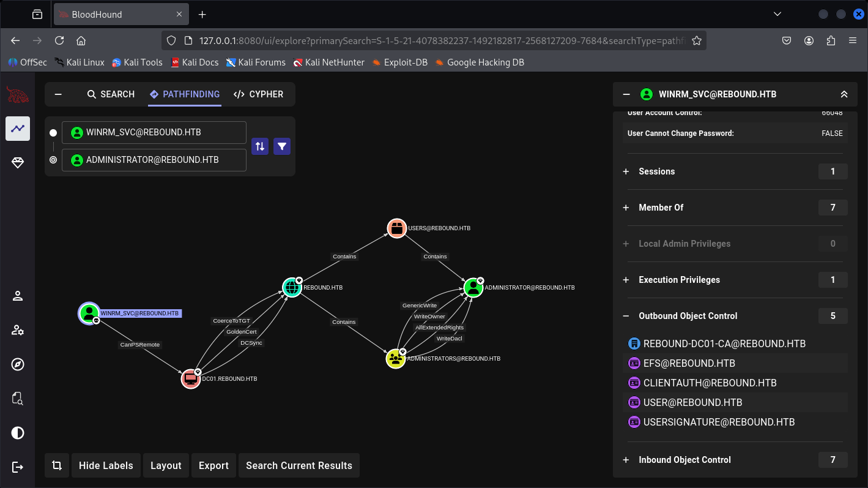This screenshot has width=868, height=488.
Task: Select the ADMINISTRATORS@REBOUND.HTB group node
Action: tap(396, 359)
